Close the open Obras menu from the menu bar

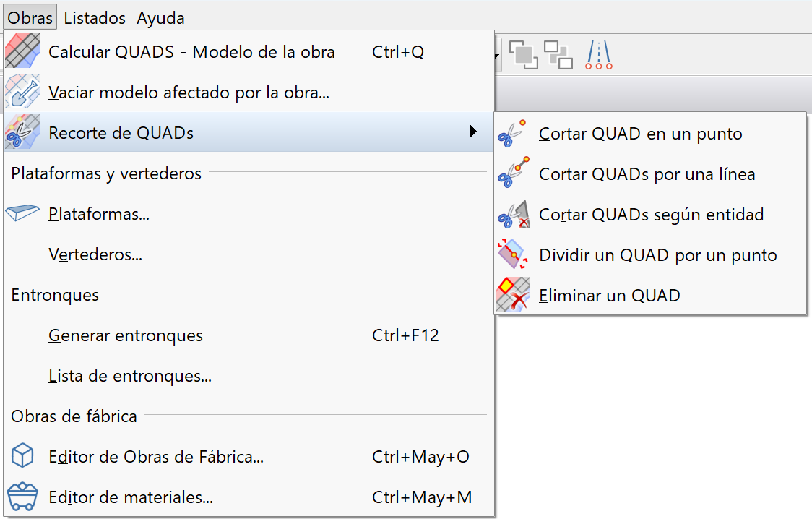click(x=30, y=18)
